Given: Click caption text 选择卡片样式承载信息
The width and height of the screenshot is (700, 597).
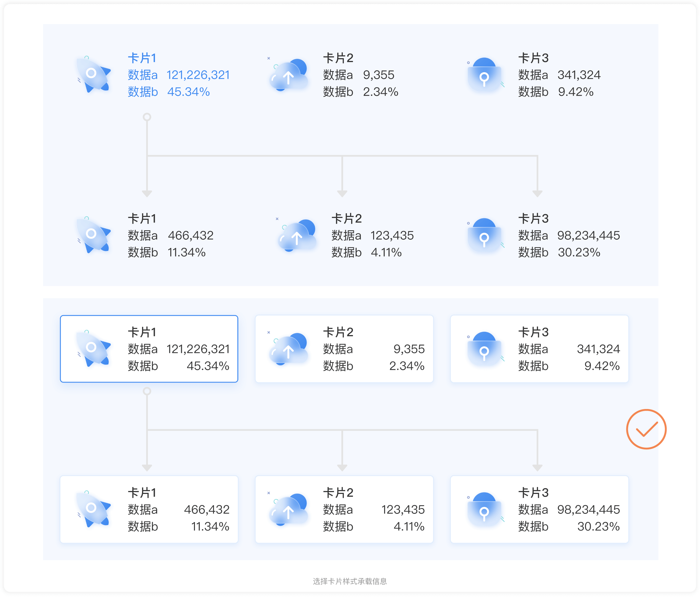Looking at the screenshot, I should coord(350,581).
